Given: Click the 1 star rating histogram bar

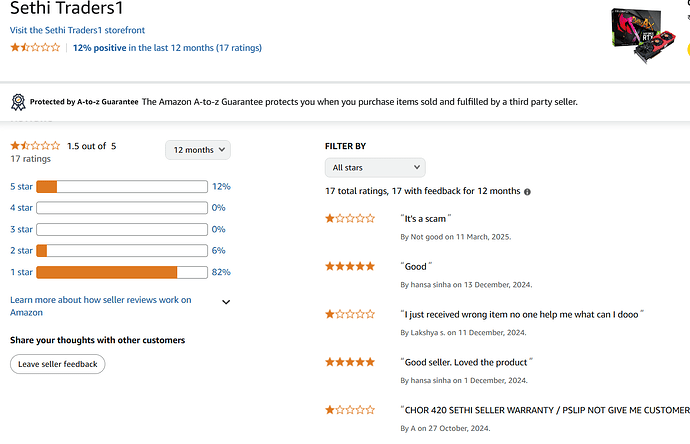Looking at the screenshot, I should pyautogui.click(x=121, y=272).
